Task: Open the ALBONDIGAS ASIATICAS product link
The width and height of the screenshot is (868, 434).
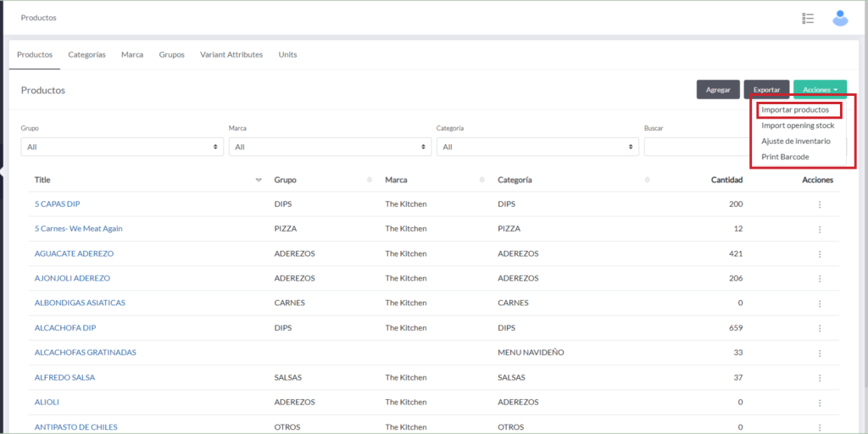Action: click(80, 303)
